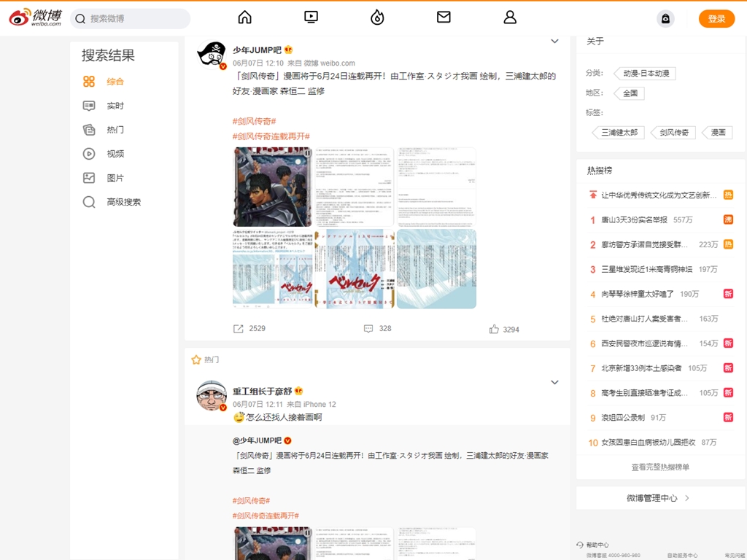Click the 高级搜索 magnifier icon

tap(88, 202)
